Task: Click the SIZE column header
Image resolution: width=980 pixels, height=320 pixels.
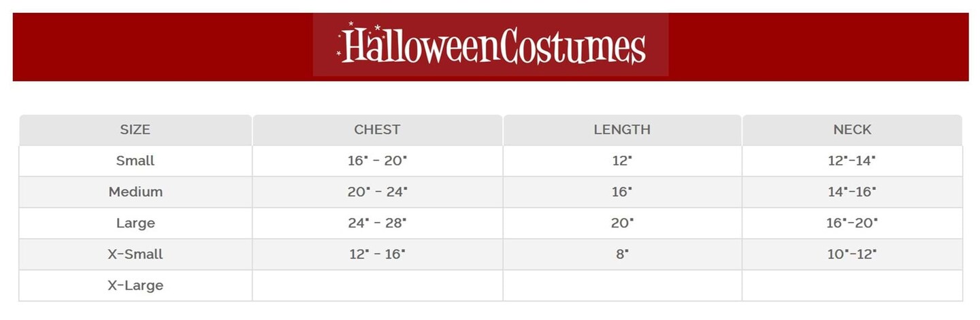Action: (135, 129)
